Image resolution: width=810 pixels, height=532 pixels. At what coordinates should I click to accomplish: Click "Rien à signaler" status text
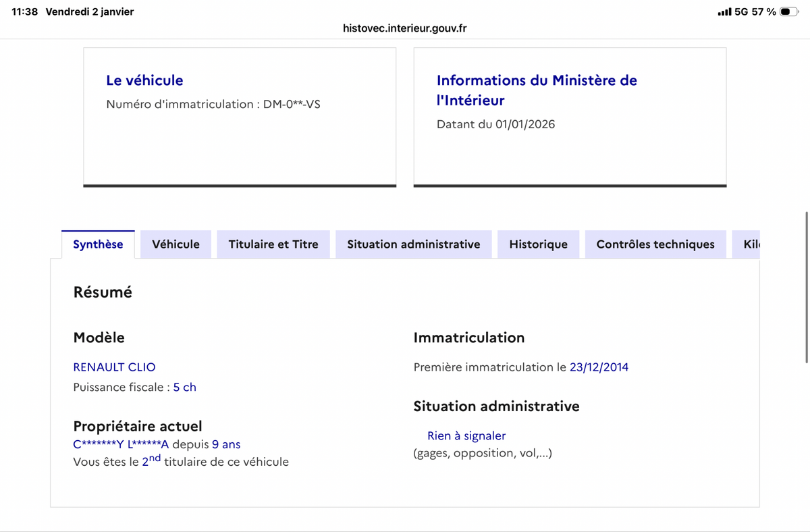[466, 436]
